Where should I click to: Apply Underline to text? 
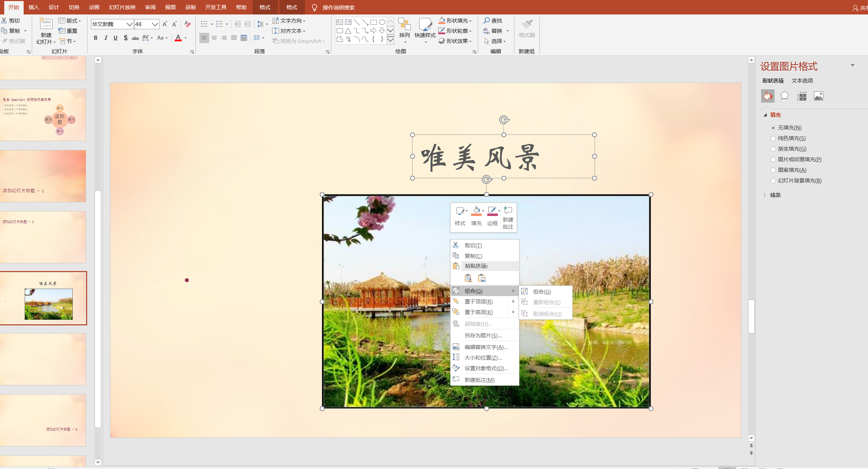pyautogui.click(x=115, y=38)
